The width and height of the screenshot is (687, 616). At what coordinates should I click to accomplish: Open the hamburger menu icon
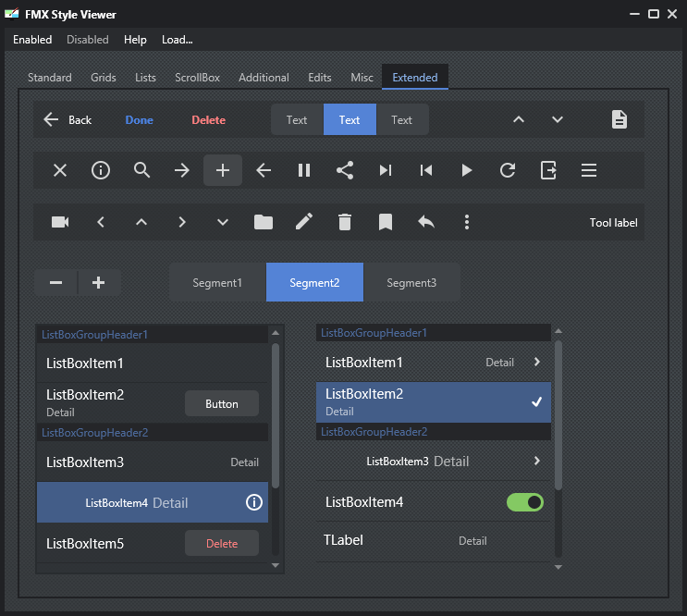(589, 170)
